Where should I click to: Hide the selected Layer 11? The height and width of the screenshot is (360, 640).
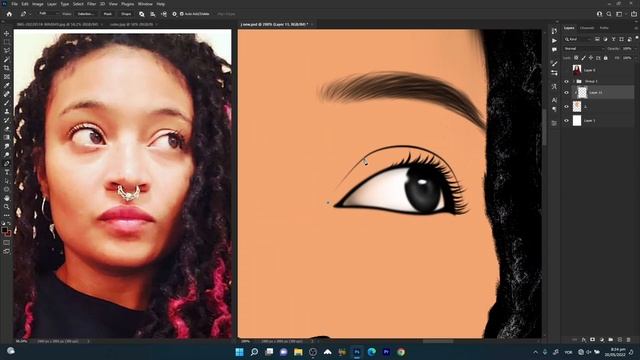click(x=566, y=93)
